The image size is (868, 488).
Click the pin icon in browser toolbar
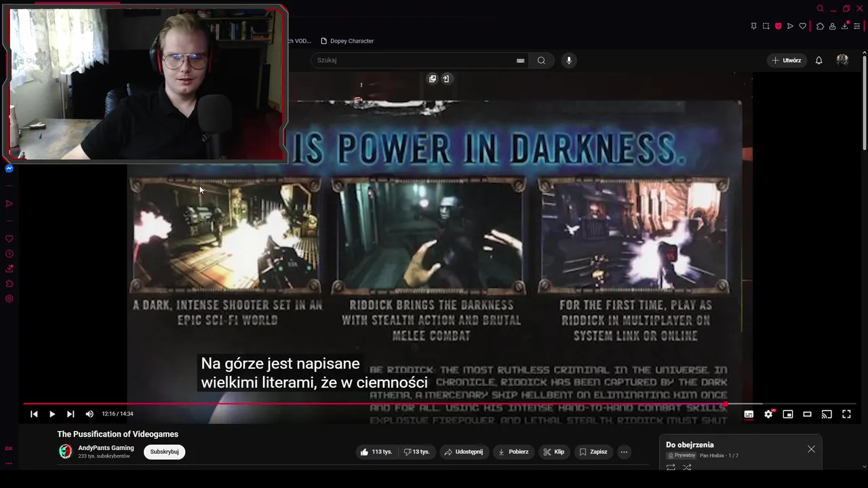[753, 26]
